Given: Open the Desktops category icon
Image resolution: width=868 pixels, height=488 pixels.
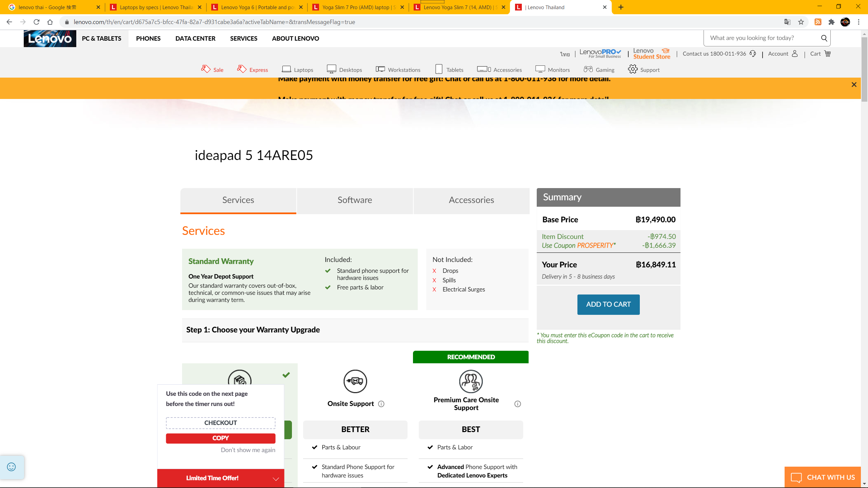Looking at the screenshot, I should coord(331,69).
